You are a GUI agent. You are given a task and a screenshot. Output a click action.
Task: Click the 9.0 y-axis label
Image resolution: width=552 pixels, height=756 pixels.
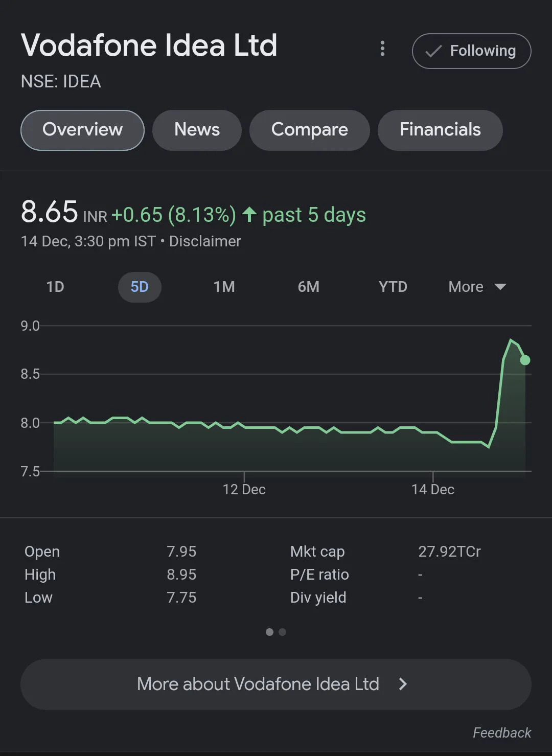coord(30,326)
